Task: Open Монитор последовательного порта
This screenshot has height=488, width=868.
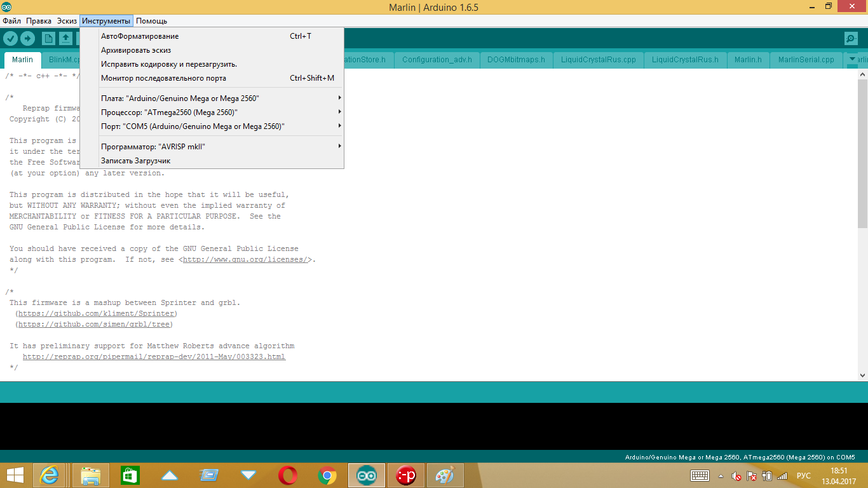Action: (212, 78)
